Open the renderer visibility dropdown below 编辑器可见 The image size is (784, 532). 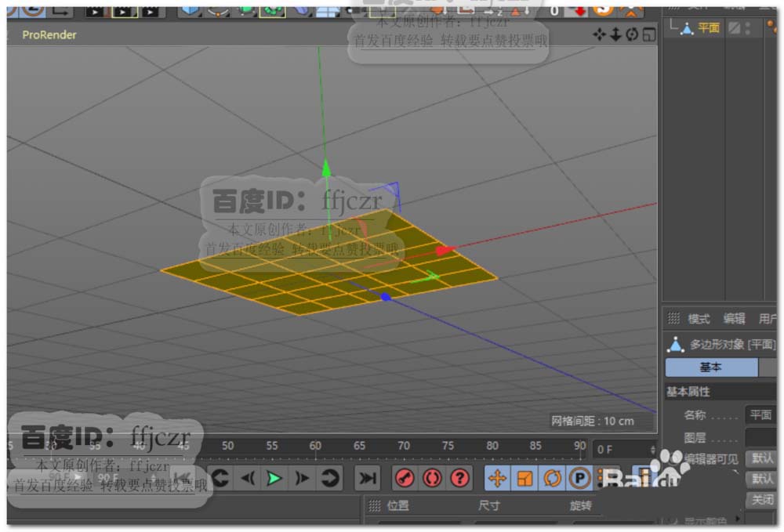(762, 479)
